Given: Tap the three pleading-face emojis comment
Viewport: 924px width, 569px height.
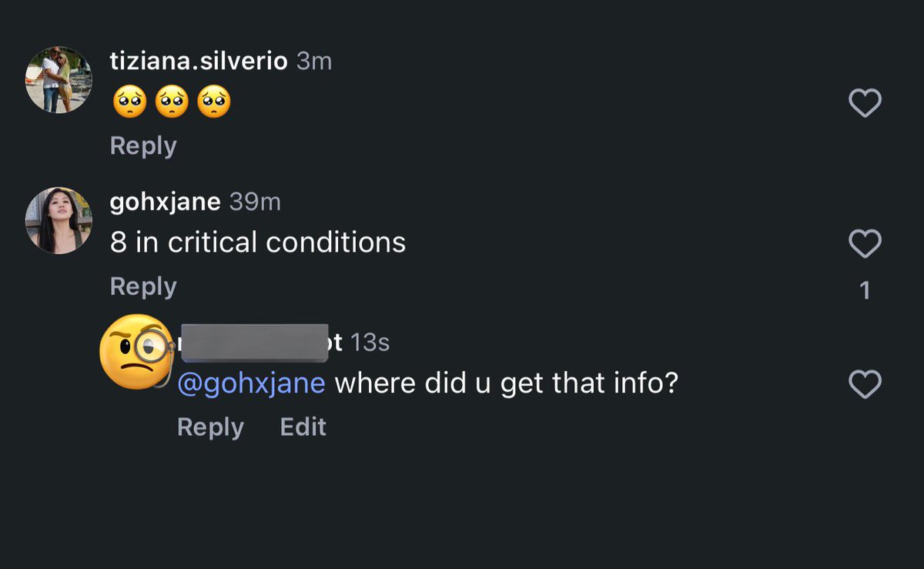Looking at the screenshot, I should 171,103.
